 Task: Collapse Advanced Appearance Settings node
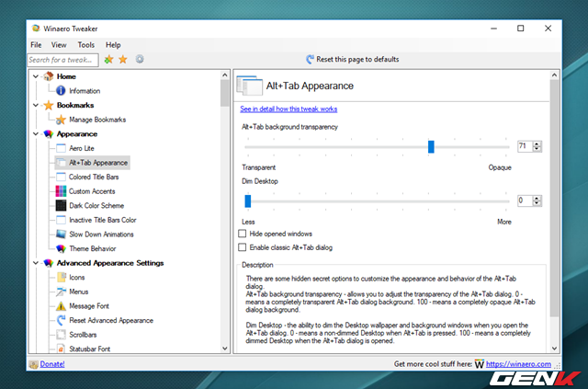coord(36,263)
